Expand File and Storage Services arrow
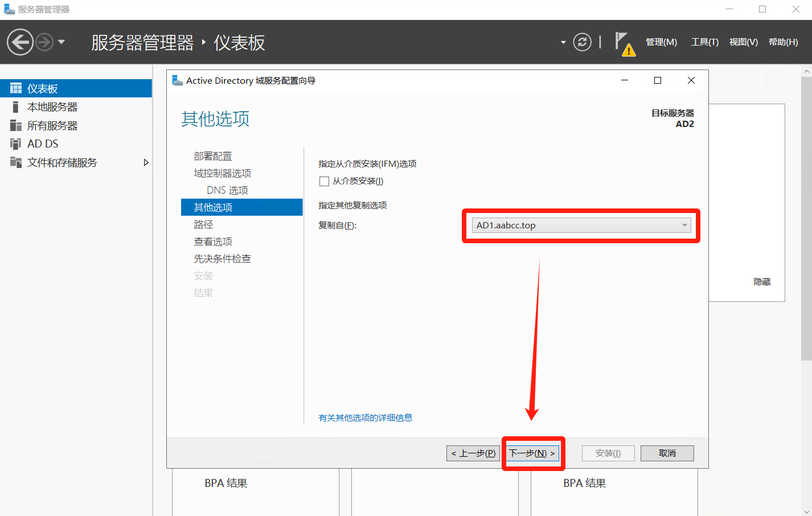Screen dimensions: 812x516 coord(146,163)
